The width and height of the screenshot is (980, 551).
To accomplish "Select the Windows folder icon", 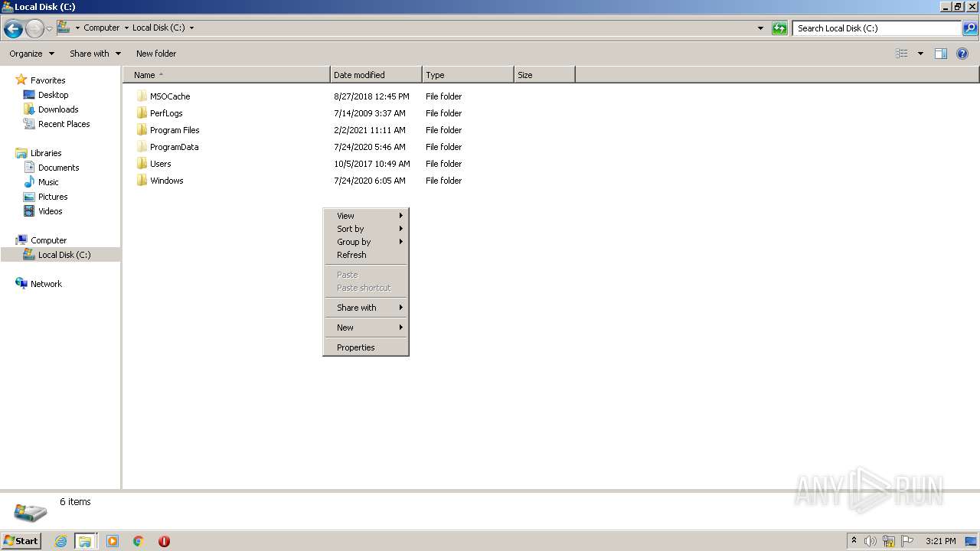I will tap(142, 181).
